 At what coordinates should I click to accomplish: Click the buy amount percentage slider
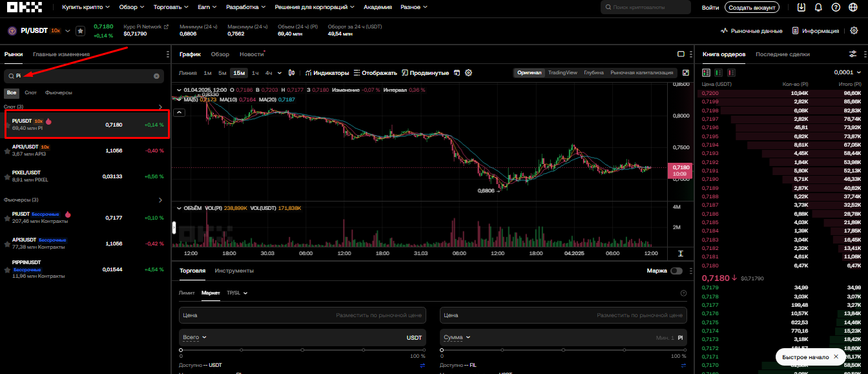[303, 349]
